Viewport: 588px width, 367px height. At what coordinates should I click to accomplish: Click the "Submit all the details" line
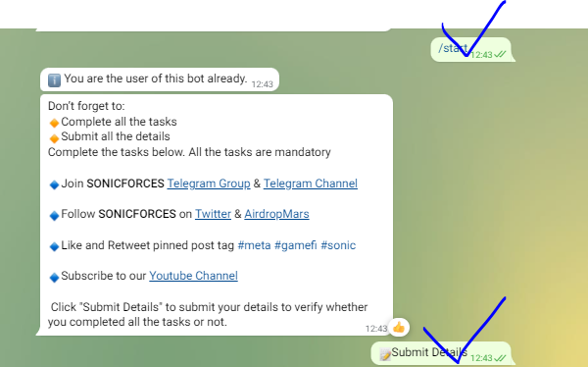(116, 136)
